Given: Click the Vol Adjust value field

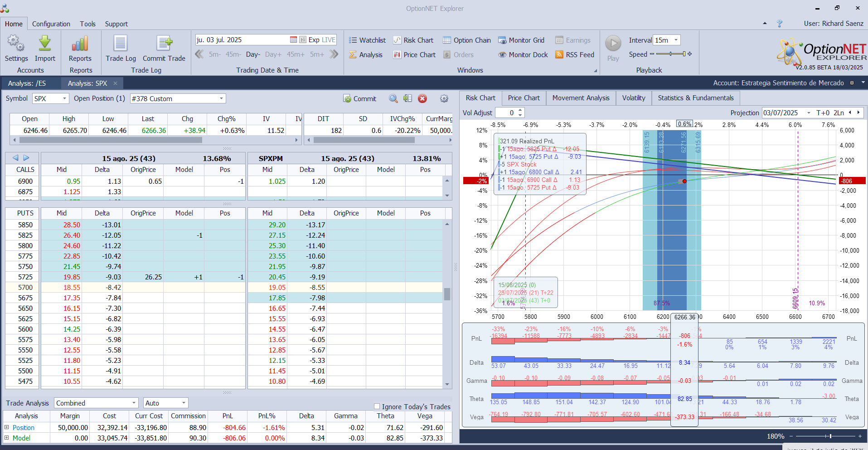Looking at the screenshot, I should 506,112.
